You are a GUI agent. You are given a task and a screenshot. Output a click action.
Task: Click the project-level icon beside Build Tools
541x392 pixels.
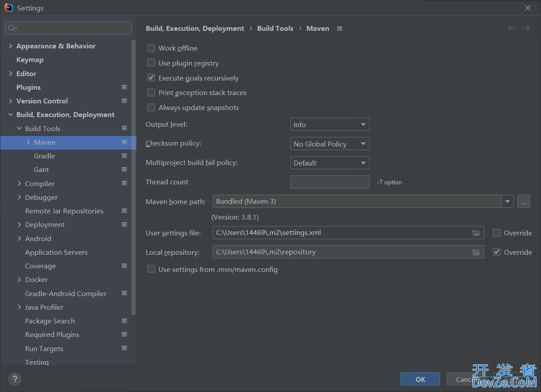point(124,128)
